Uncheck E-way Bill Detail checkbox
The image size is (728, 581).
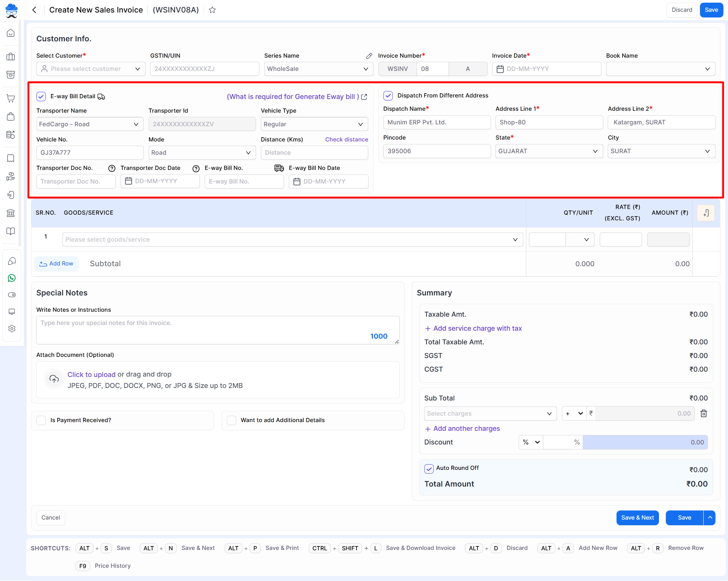(x=41, y=97)
